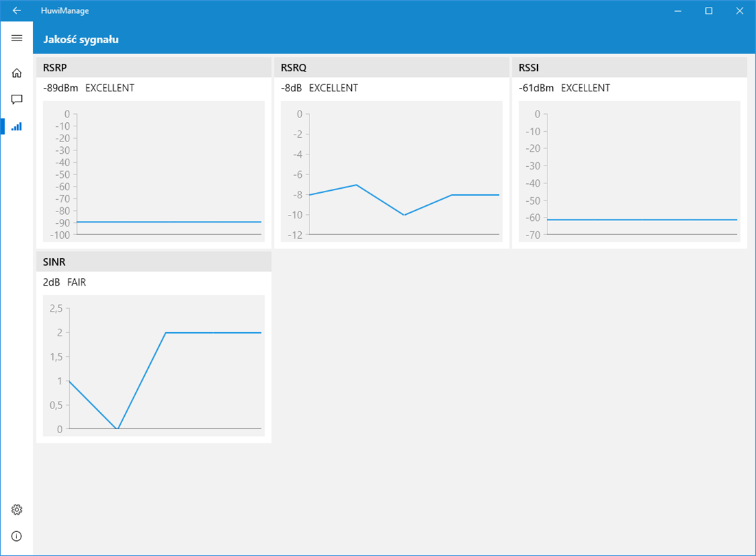Screen dimensions: 756x556
Task: Open the hamburger navigation menu
Action: pyautogui.click(x=17, y=38)
